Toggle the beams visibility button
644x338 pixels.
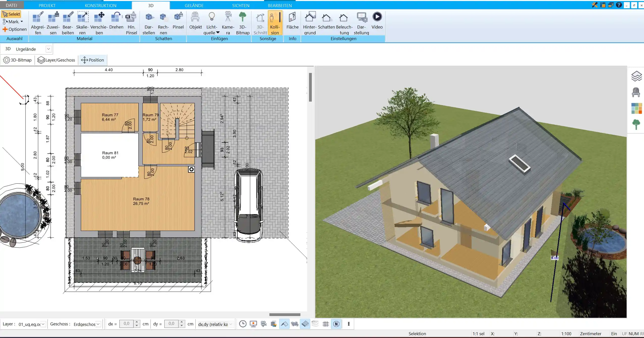(295, 324)
